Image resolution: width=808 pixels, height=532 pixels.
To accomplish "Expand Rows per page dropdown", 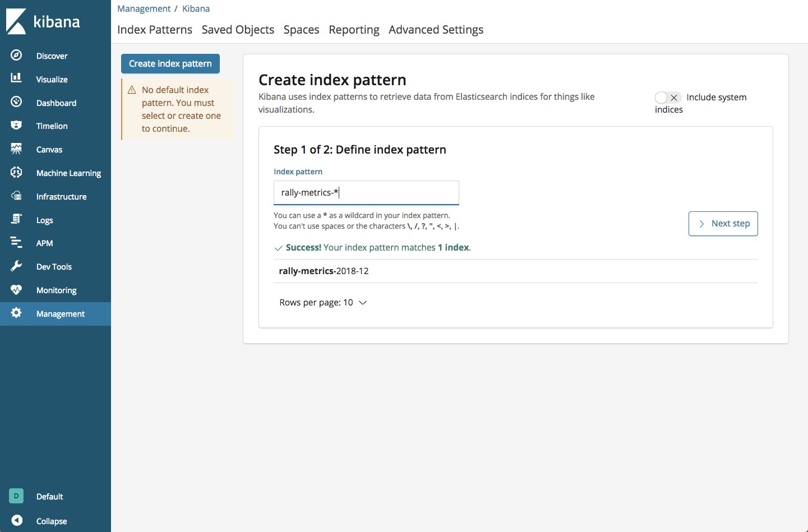I will pyautogui.click(x=323, y=303).
